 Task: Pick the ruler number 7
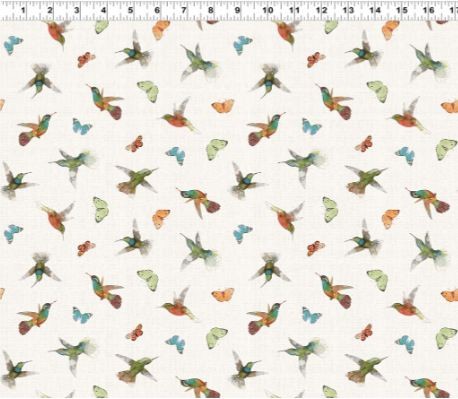pos(184,10)
